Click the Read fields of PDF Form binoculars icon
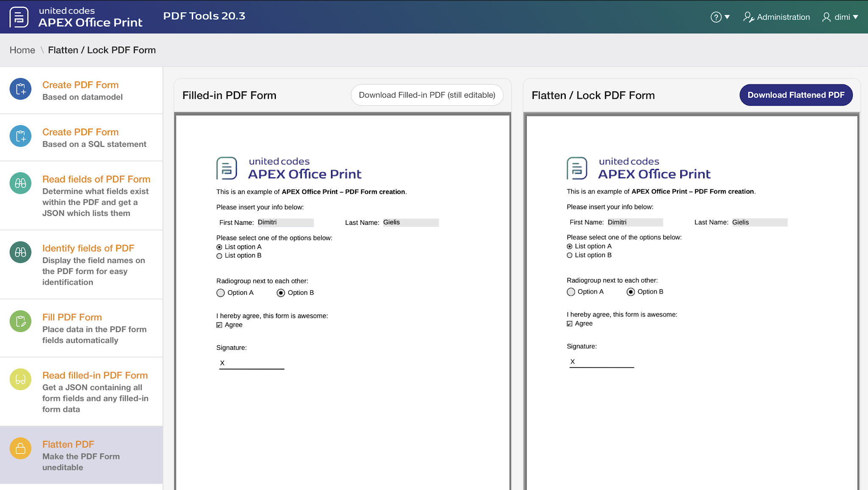Image resolution: width=868 pixels, height=490 pixels. (20, 183)
